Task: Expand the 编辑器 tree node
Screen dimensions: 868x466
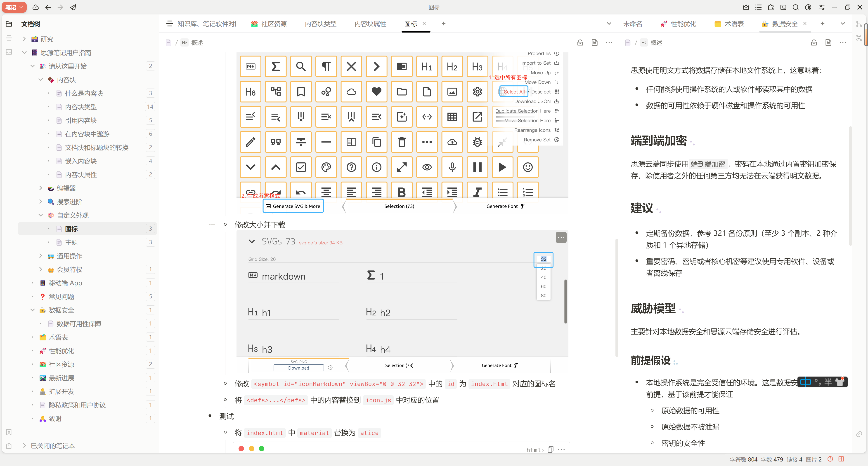Action: pos(40,188)
